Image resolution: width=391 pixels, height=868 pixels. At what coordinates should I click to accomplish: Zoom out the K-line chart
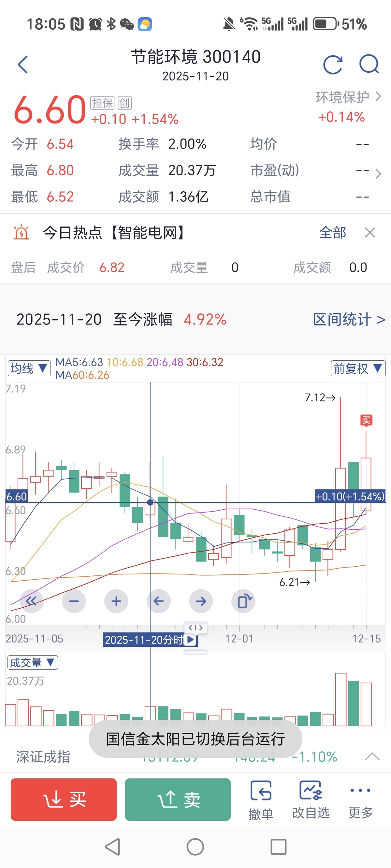coord(74,601)
